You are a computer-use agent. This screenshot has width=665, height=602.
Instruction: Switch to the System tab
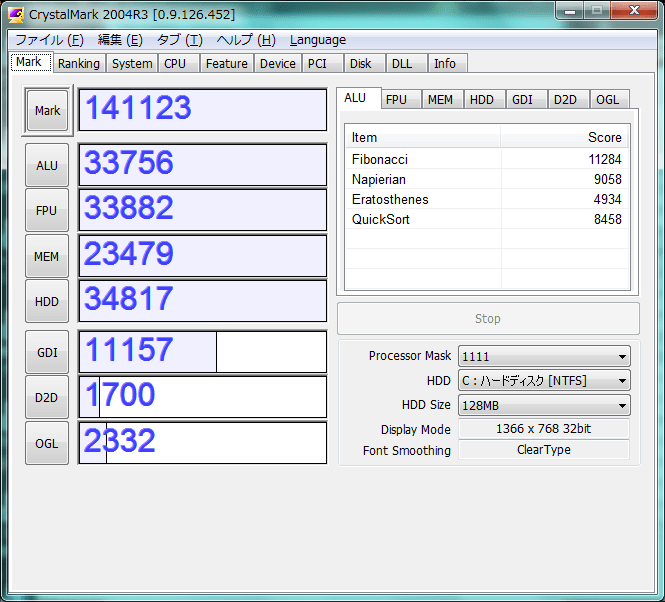[x=132, y=63]
